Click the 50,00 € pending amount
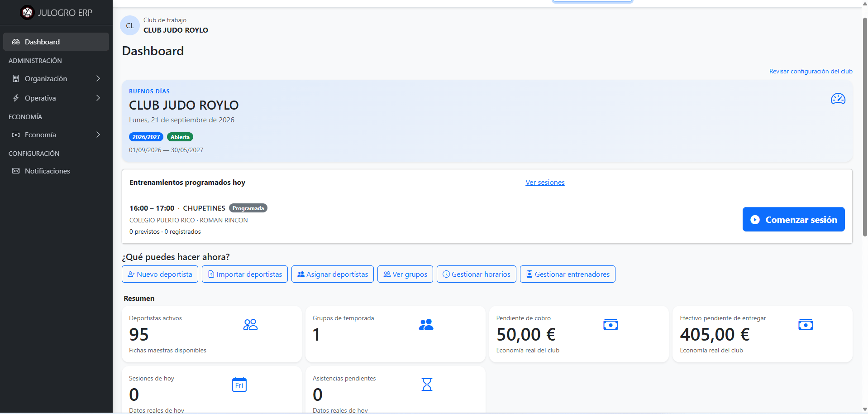868x414 pixels. 526,334
